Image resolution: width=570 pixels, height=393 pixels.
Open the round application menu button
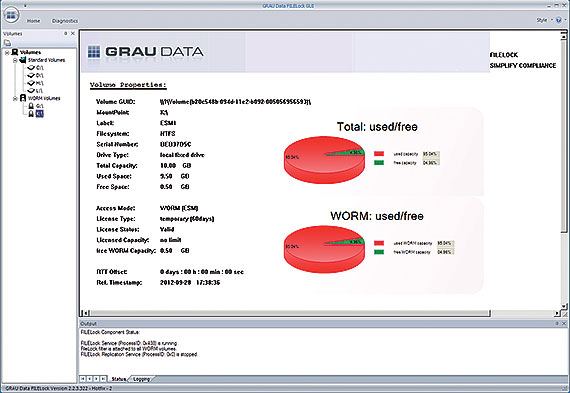[11, 16]
